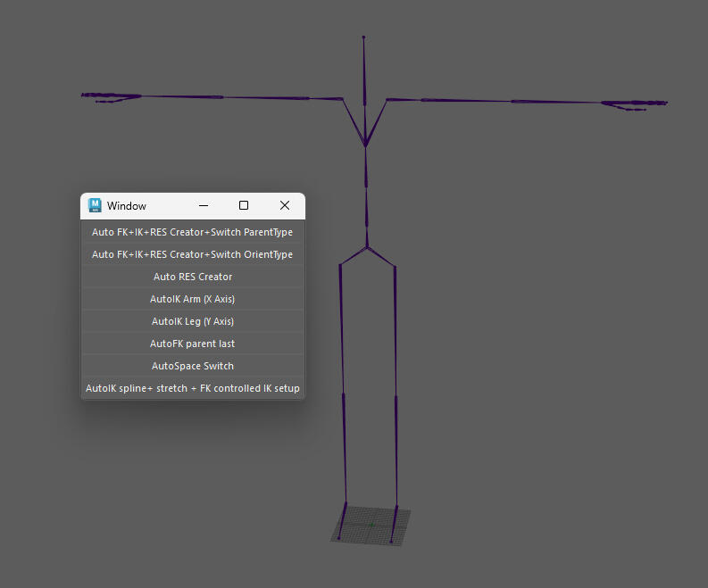This screenshot has width=708, height=588.
Task: Pick the hand joints at far left
Action: point(112,97)
